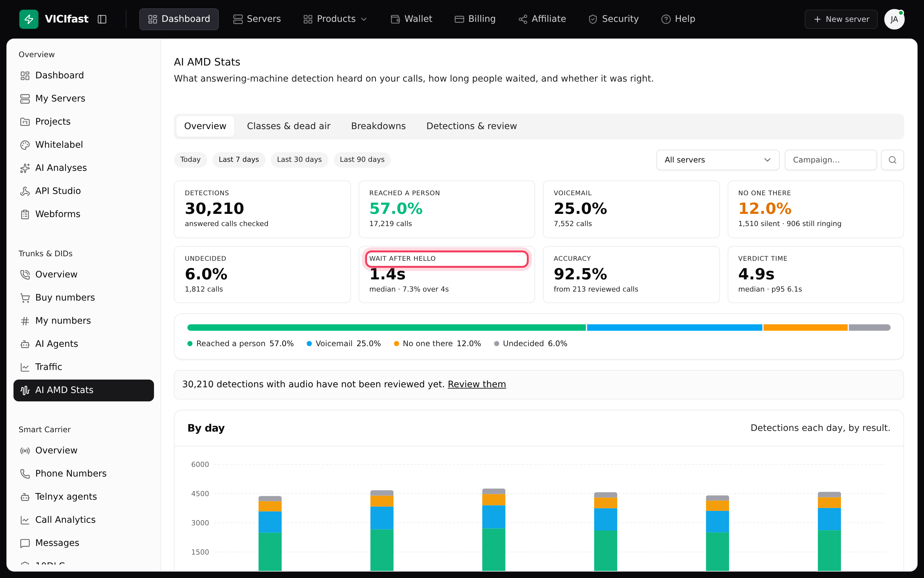Select the Overview stats tab
Viewport: 924px width, 578px height.
coord(205,126)
